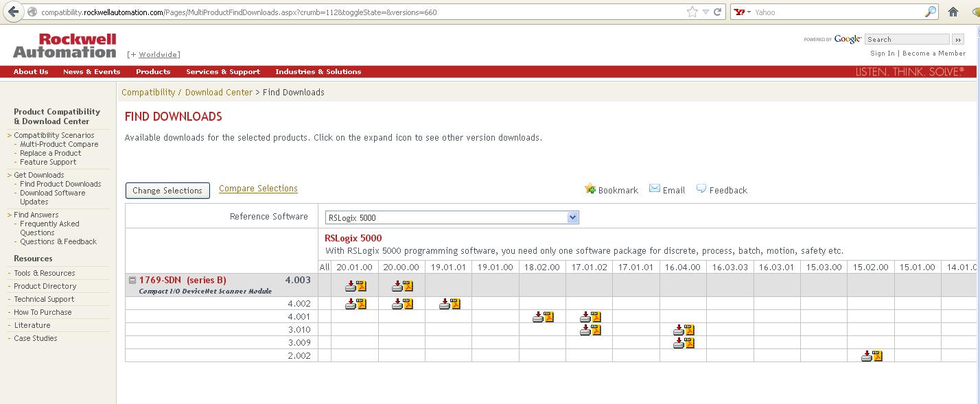Viewport: 980px width, 404px height.
Task: Open the Compare Selections link
Action: [258, 189]
